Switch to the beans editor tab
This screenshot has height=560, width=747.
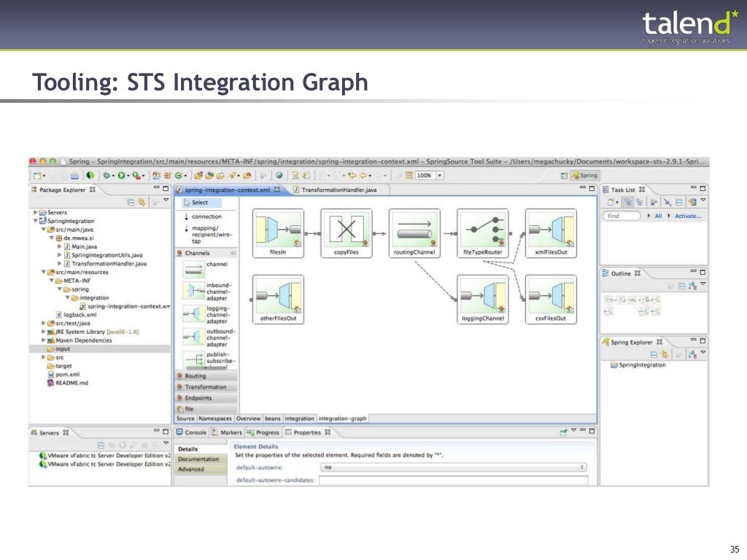coord(273,419)
